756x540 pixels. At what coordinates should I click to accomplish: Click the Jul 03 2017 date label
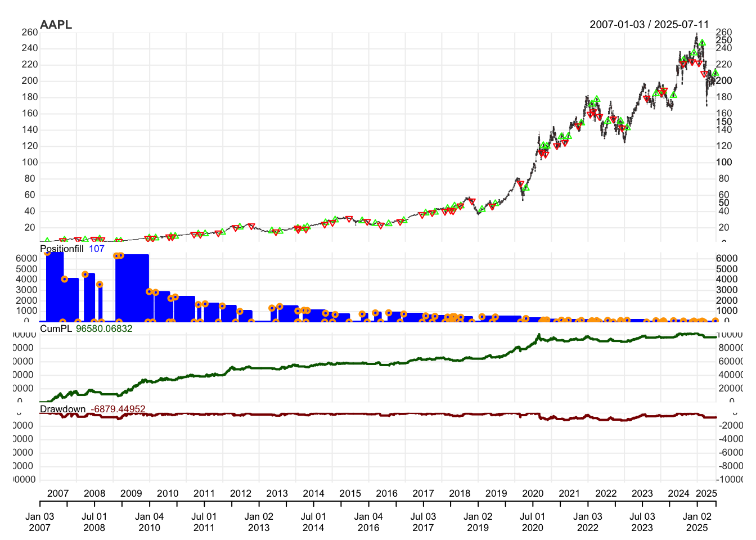tap(423, 522)
